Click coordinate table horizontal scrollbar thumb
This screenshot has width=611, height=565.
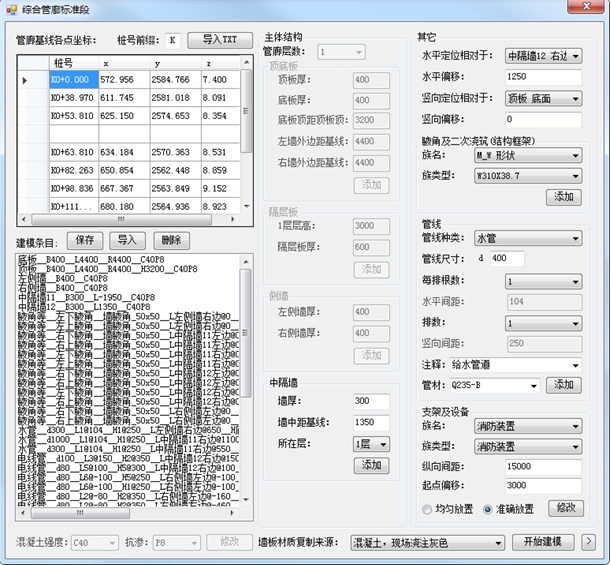click(121, 219)
